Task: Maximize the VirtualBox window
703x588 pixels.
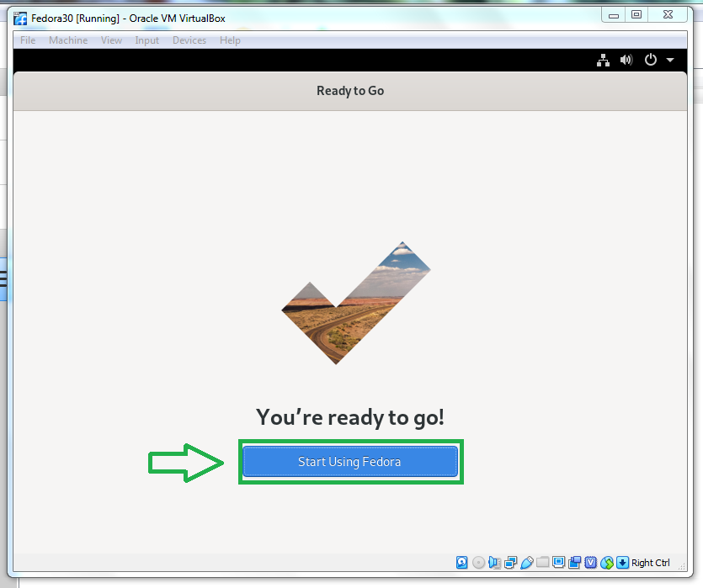Action: click(636, 15)
